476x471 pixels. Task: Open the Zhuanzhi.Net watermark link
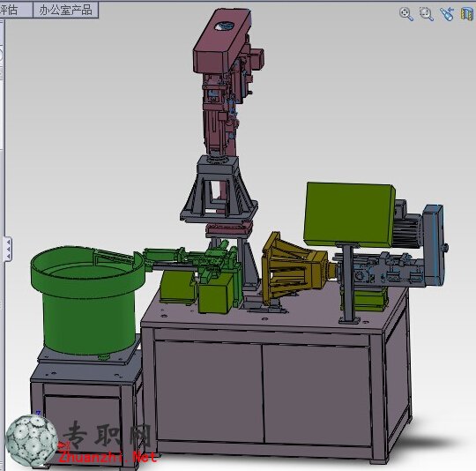pos(108,457)
